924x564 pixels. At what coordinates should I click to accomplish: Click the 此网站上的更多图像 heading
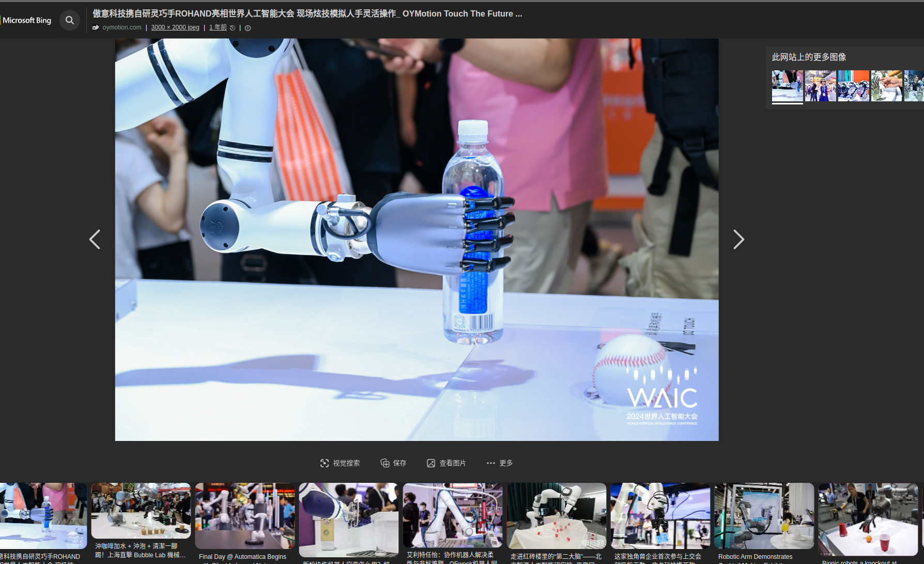coord(809,57)
